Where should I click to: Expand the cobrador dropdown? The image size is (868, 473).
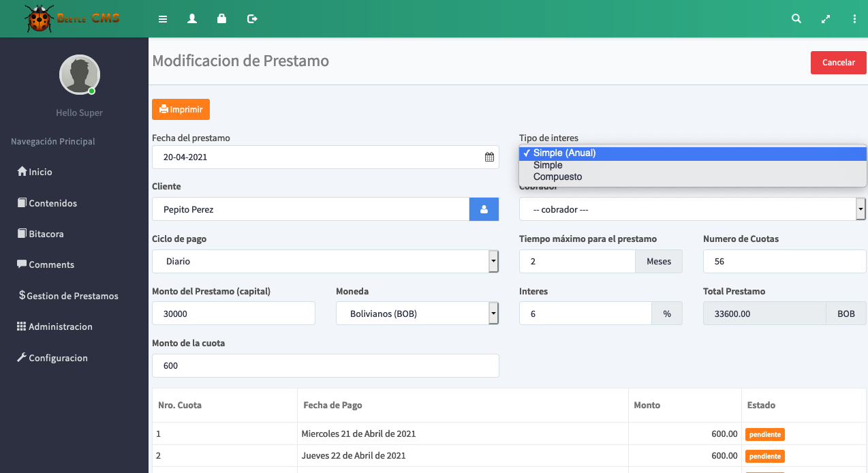[x=692, y=209]
